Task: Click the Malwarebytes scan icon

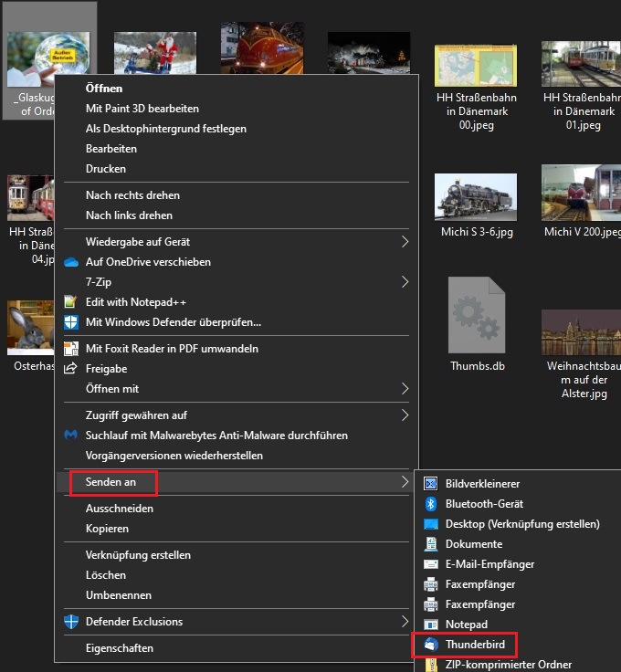Action: (x=71, y=436)
